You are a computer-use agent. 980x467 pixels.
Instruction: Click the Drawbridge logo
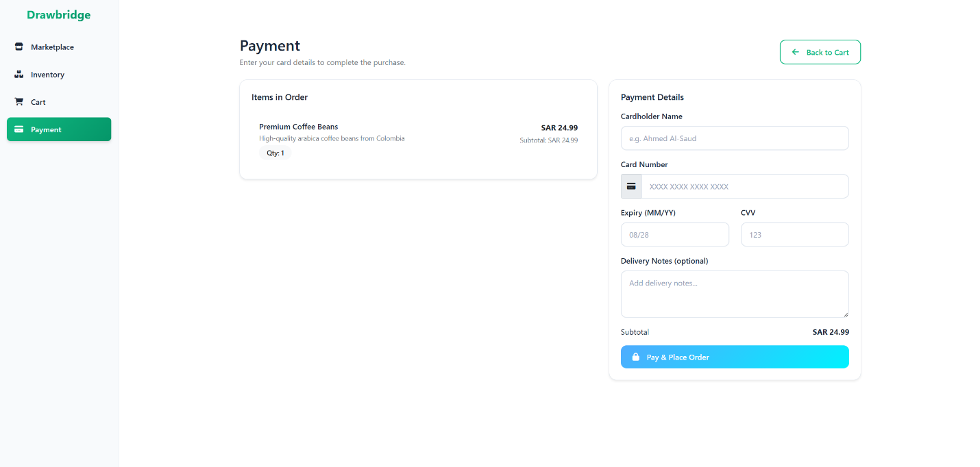pyautogui.click(x=59, y=15)
